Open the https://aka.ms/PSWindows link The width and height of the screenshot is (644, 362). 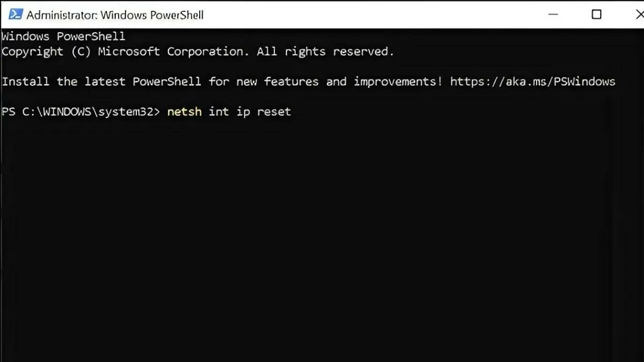pos(532,82)
